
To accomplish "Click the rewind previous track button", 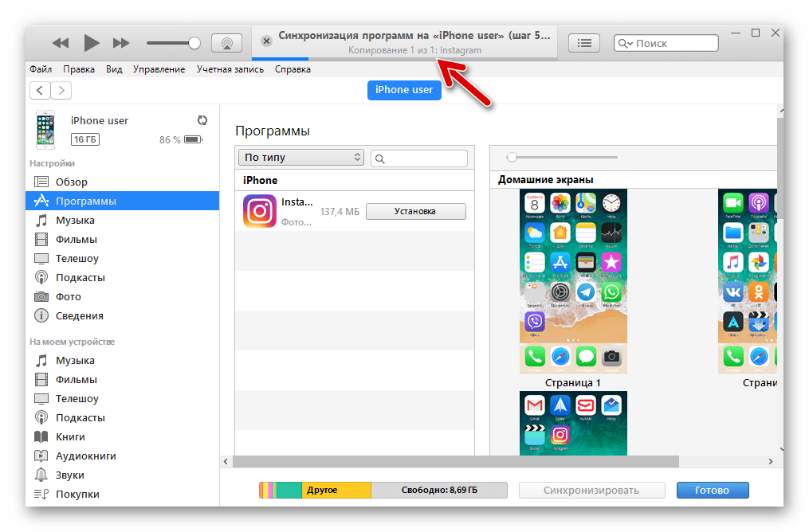I will click(x=61, y=43).
